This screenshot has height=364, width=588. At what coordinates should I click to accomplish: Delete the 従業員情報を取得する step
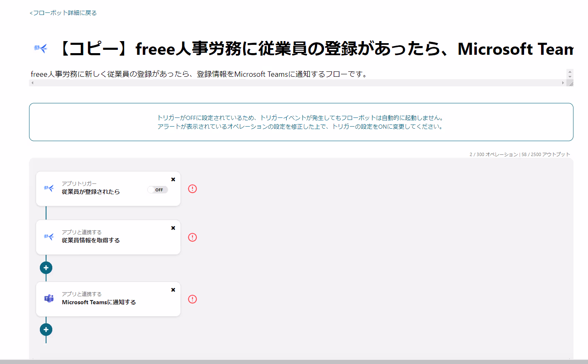click(x=173, y=228)
